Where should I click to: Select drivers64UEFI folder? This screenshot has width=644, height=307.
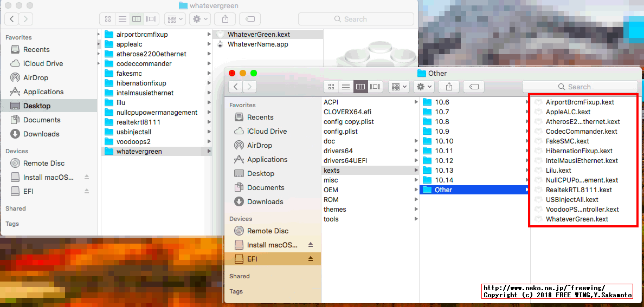pyautogui.click(x=370, y=160)
